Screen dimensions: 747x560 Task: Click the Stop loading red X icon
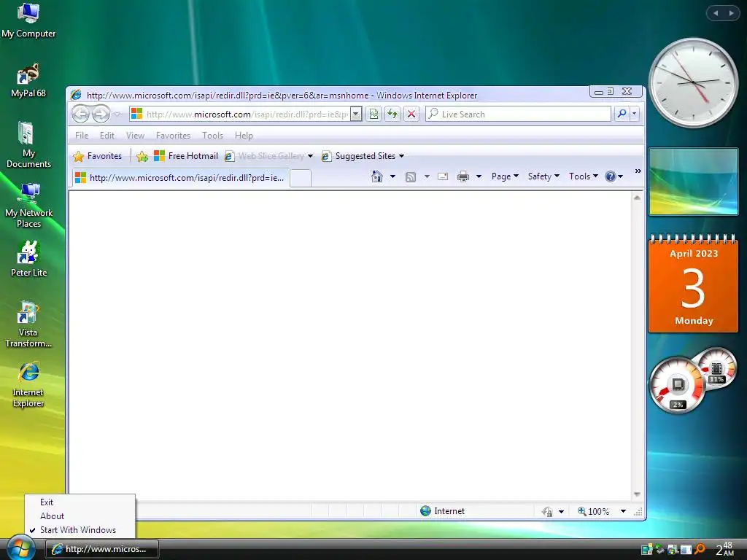(411, 114)
